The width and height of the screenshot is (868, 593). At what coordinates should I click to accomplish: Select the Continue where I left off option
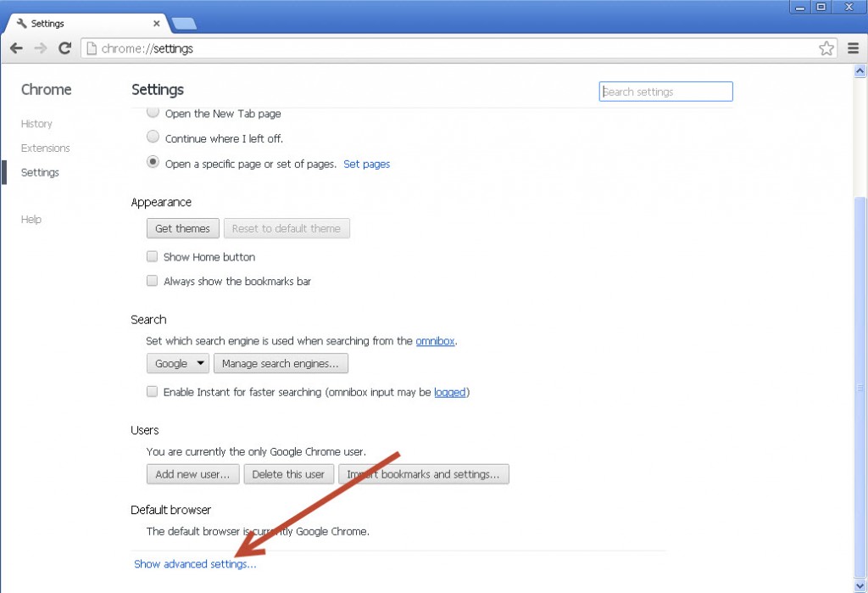(153, 136)
